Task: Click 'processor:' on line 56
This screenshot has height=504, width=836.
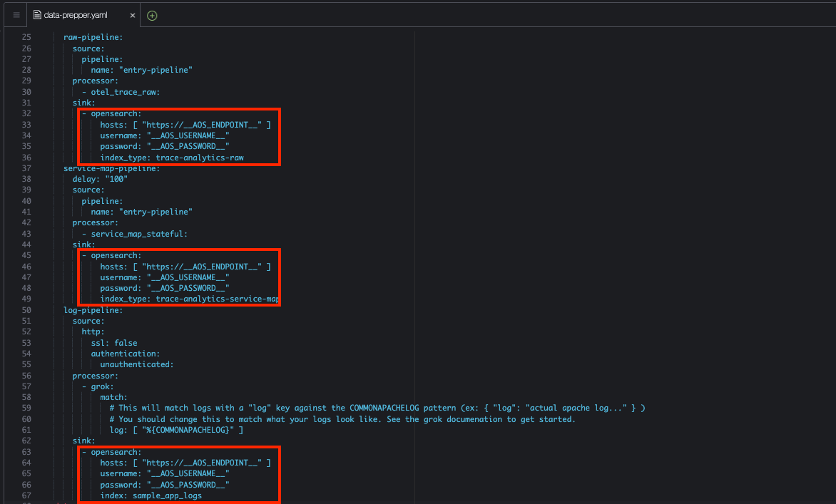Action: 96,376
